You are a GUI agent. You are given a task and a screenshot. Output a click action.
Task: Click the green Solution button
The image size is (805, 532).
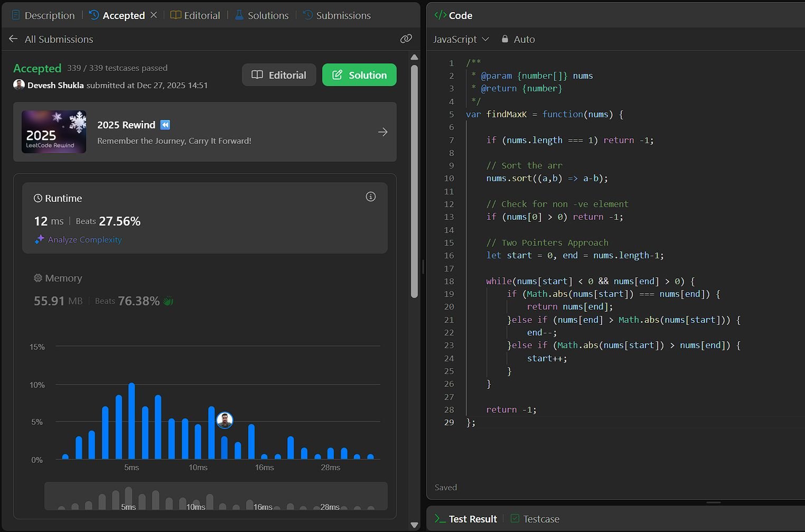(359, 75)
